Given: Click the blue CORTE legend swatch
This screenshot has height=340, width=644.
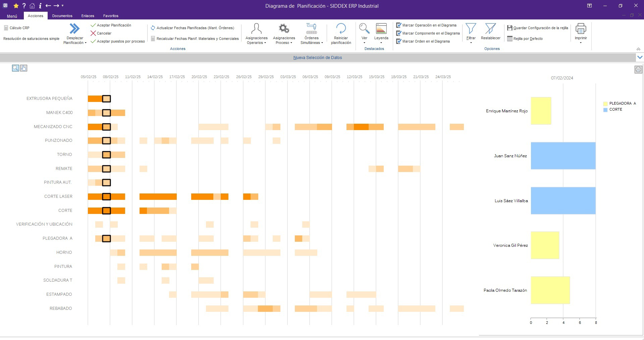Looking at the screenshot, I should 605,110.
